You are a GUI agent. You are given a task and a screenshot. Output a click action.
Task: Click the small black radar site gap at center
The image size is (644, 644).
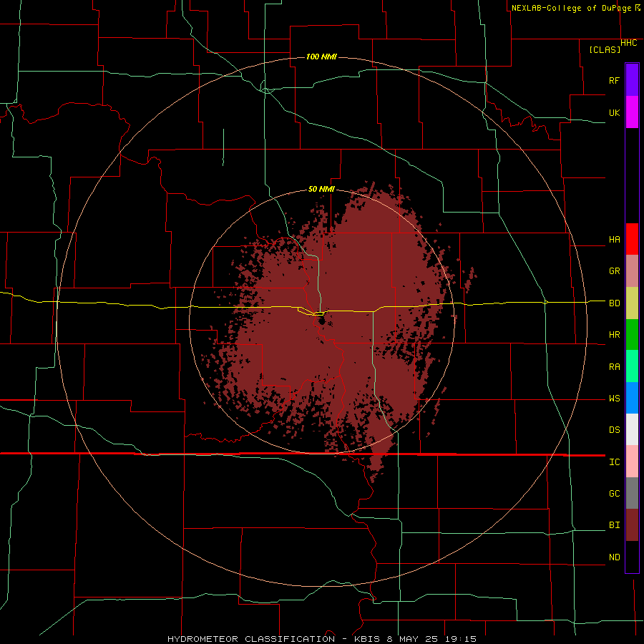point(321,319)
